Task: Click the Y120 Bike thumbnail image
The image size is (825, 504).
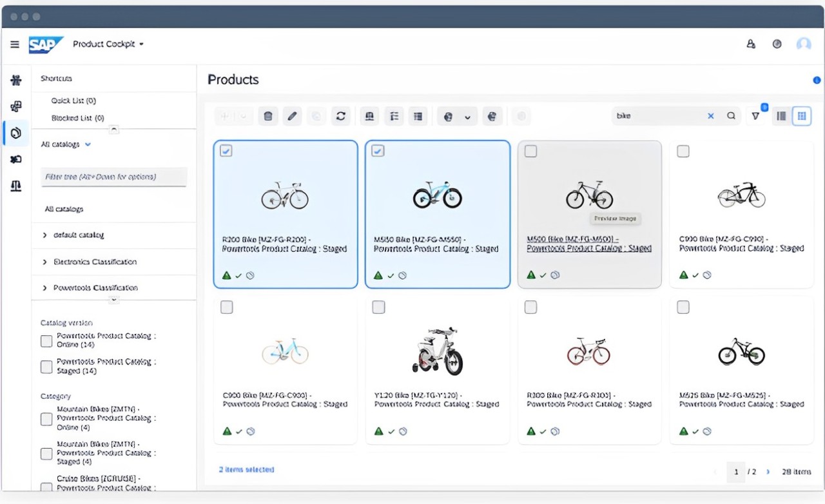Action: click(x=438, y=351)
